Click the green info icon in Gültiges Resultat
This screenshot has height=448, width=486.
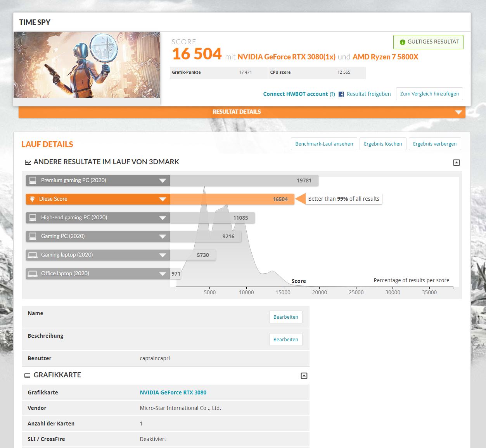click(x=402, y=42)
